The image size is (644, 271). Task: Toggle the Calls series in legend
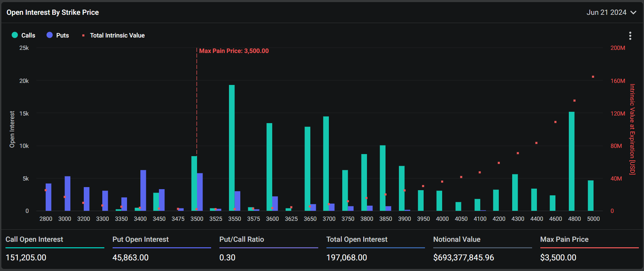click(28, 35)
